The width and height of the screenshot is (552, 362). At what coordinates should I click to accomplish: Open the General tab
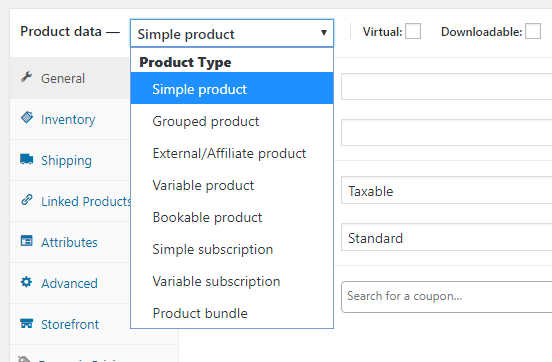(70, 78)
